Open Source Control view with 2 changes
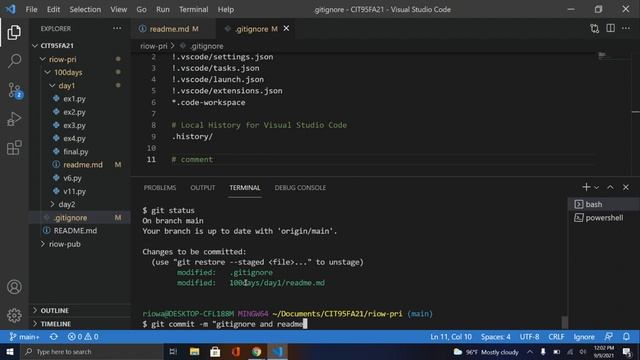This screenshot has width=640, height=360. pos(15,90)
